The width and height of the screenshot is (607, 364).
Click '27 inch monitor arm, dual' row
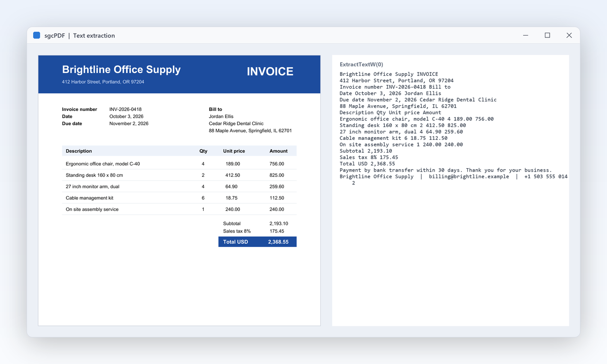[x=179, y=187]
